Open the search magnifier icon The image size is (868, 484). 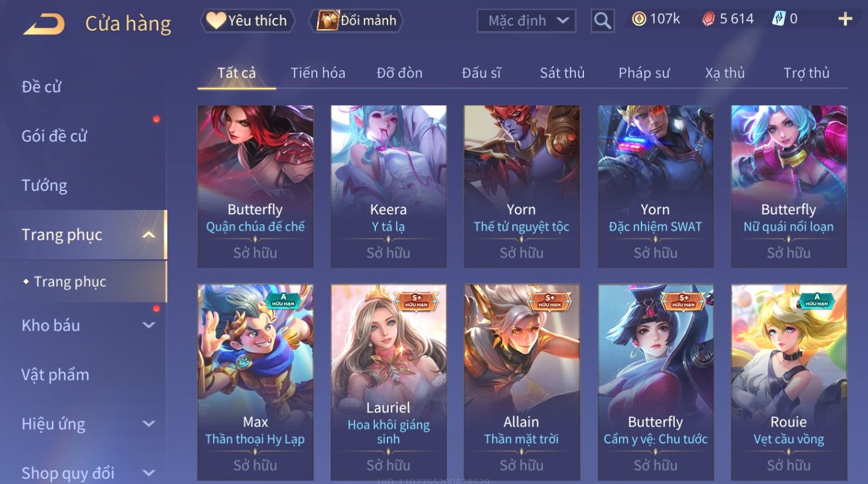(x=602, y=21)
